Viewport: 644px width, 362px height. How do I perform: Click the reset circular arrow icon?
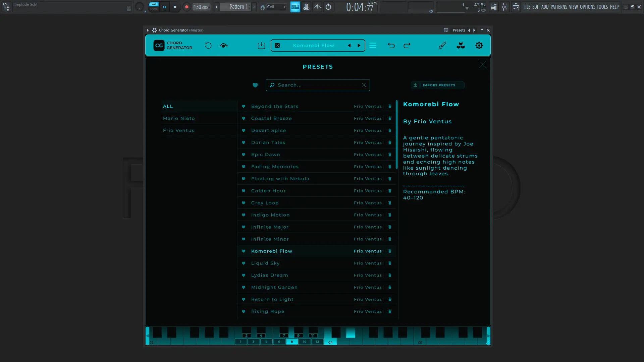click(208, 46)
